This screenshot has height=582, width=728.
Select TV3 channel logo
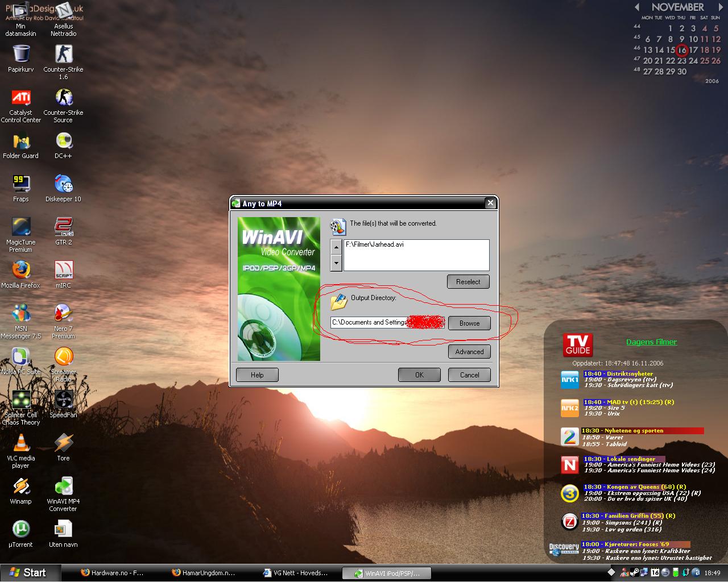point(570,493)
